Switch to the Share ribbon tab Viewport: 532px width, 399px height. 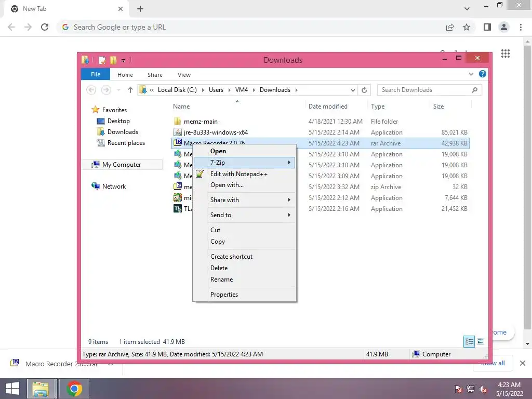tap(155, 75)
